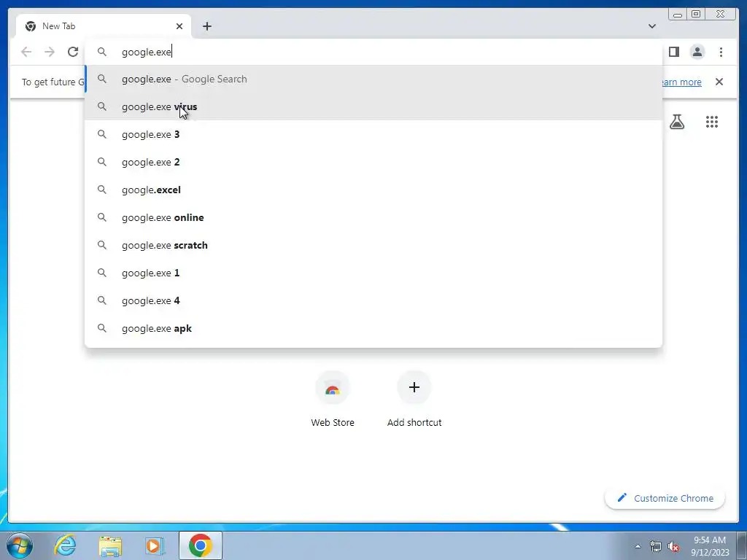Viewport: 747px width, 560px height.
Task: Pick the "google.exe 2" suggestion
Action: [373, 162]
